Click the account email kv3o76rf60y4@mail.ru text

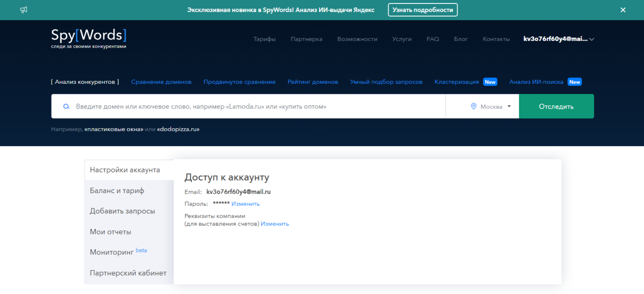[x=238, y=192]
